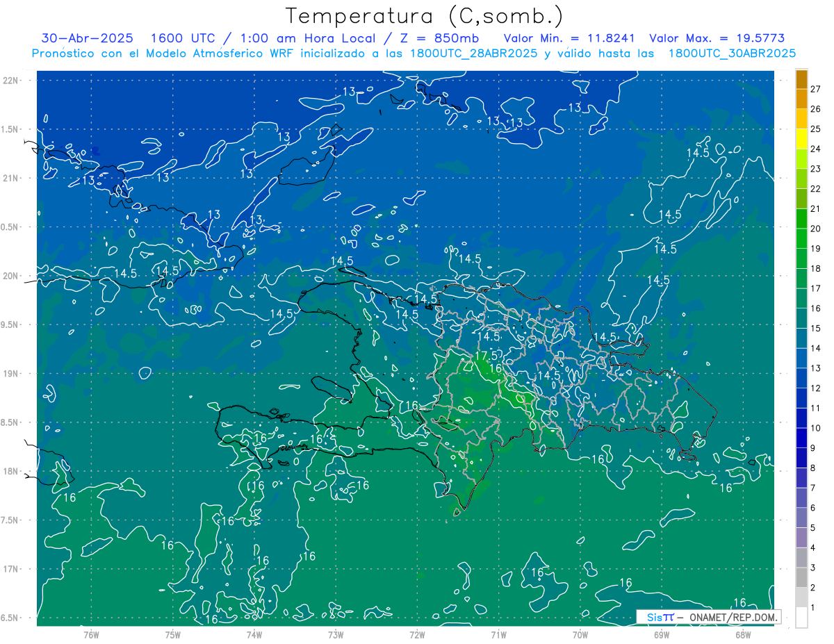Select the "Z = 850mb" pressure level text

point(436,38)
